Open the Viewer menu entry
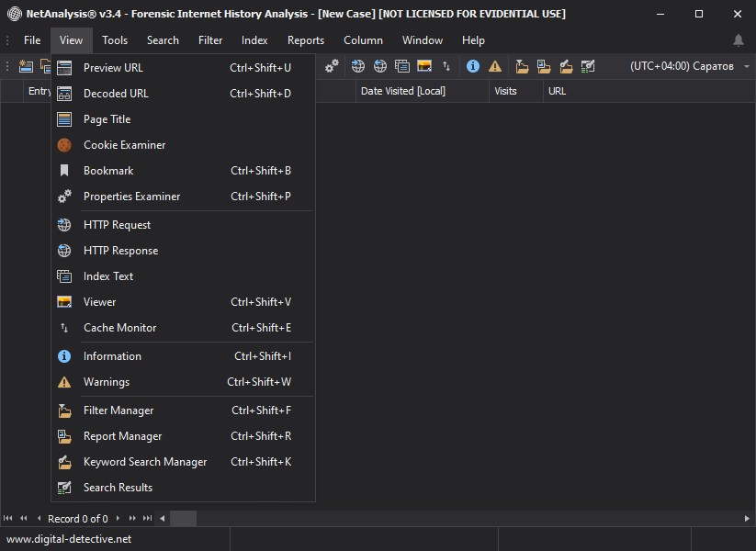The image size is (756, 551). pyautogui.click(x=183, y=302)
